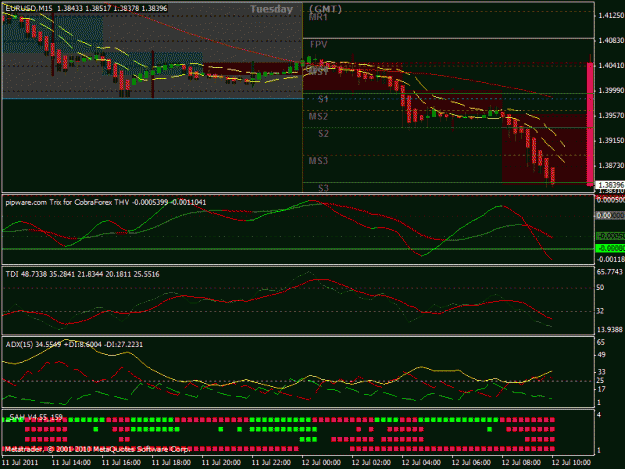The height and width of the screenshot is (469, 625).
Task: Click the 11 Jul 2011 time label
Action: 20,463
